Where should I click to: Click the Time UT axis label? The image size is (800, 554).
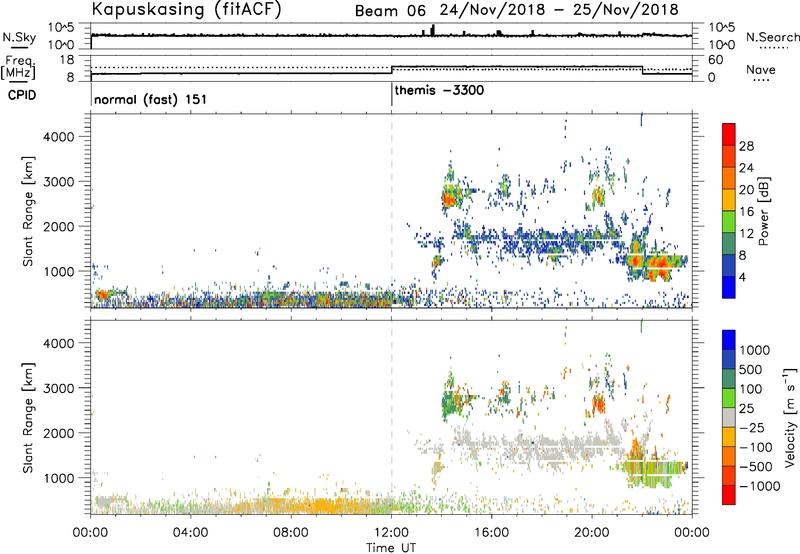391,548
